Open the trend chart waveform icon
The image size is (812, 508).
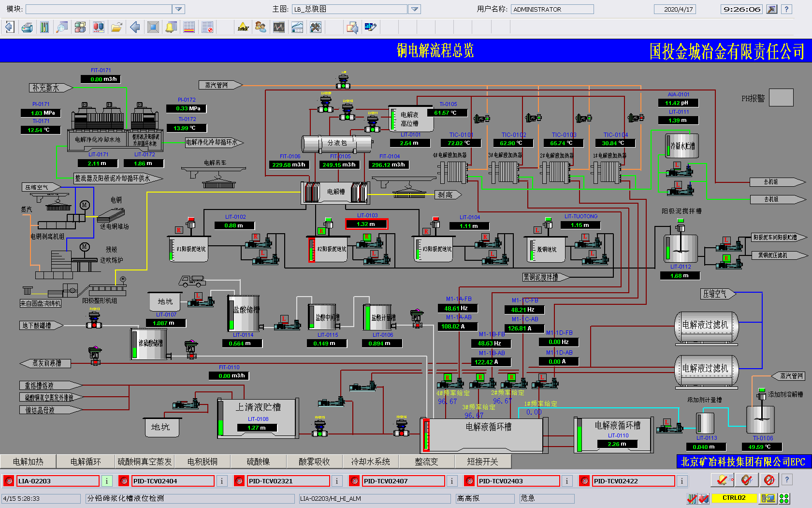tap(279, 28)
